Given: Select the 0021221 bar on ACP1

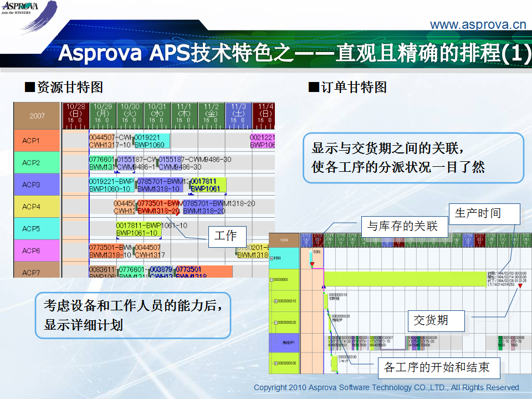Looking at the screenshot, I should point(262,141).
